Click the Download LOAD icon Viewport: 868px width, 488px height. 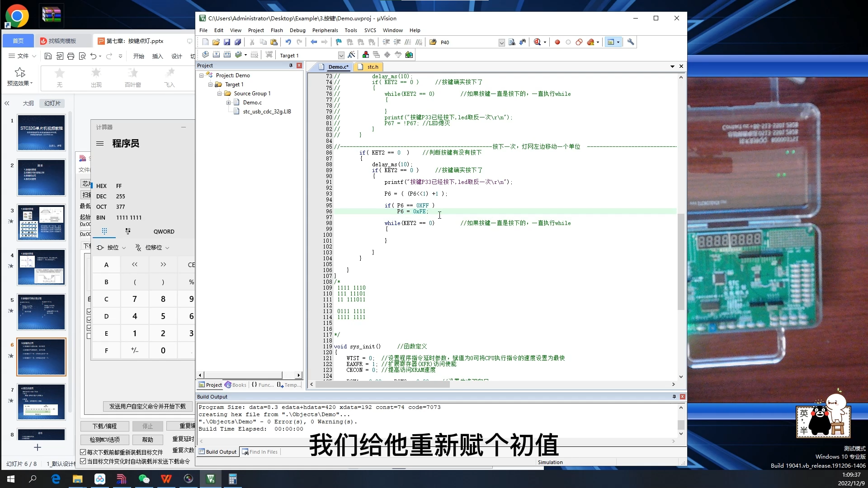pos(269,55)
